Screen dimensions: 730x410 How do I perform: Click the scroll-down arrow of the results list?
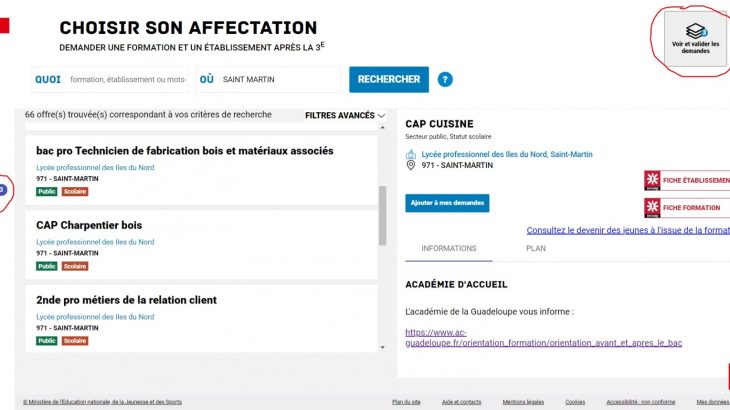click(x=382, y=346)
